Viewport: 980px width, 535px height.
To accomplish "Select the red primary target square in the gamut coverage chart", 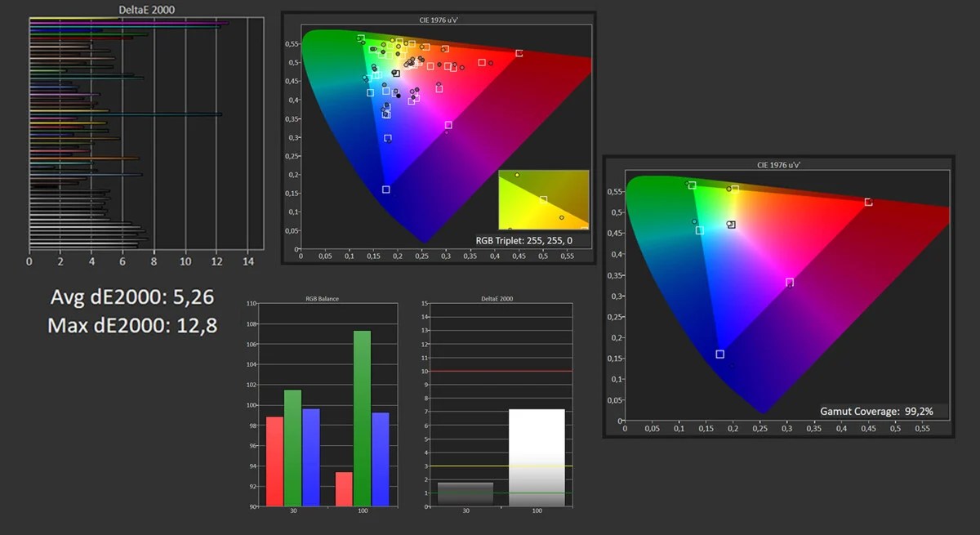I will pos(868,202).
